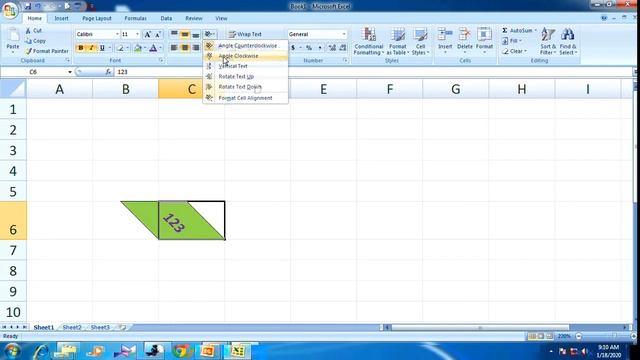
Task: Click the Copy icon
Action: (x=28, y=41)
